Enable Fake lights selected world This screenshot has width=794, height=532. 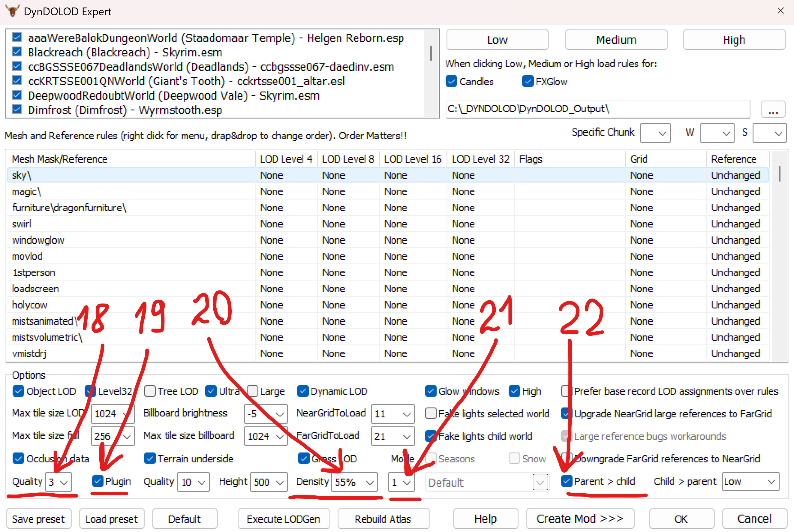tap(431, 413)
